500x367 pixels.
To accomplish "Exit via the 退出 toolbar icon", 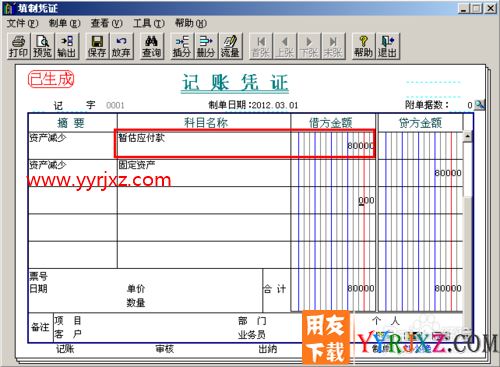I will (x=388, y=46).
